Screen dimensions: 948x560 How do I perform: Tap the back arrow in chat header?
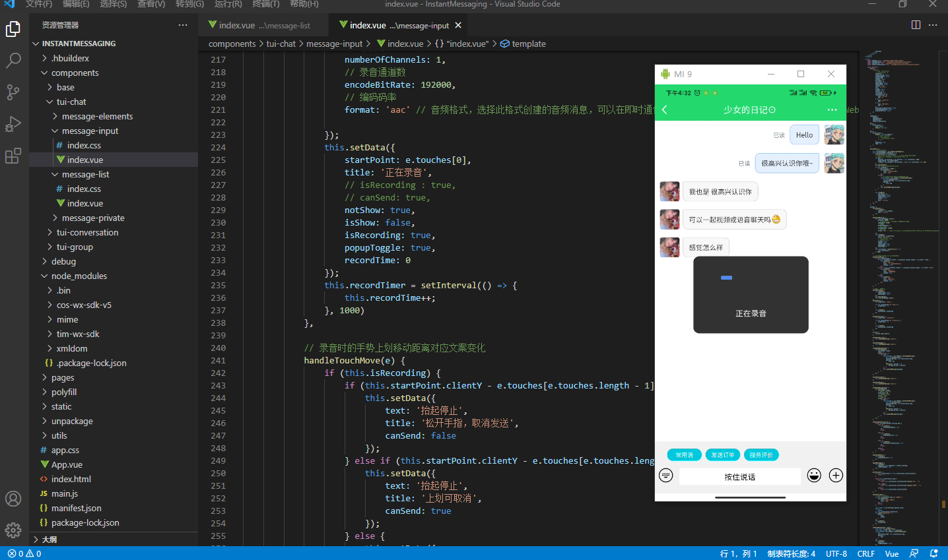(x=665, y=109)
